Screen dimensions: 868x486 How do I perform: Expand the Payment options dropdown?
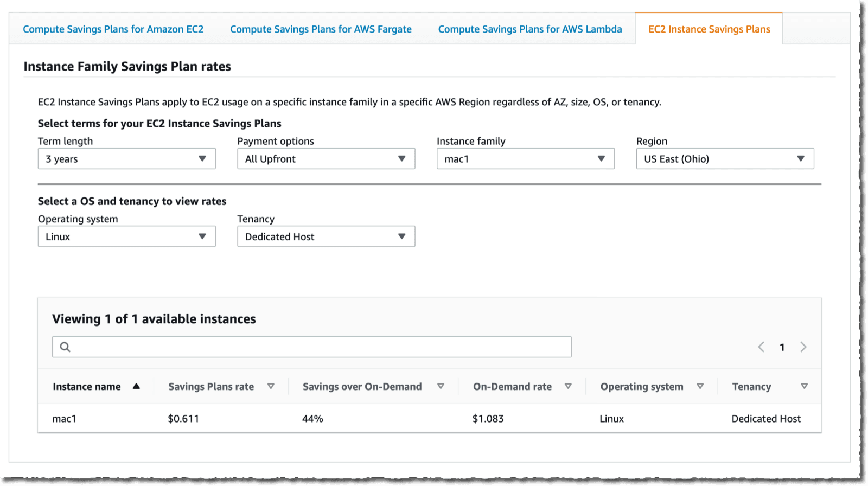[x=326, y=159]
